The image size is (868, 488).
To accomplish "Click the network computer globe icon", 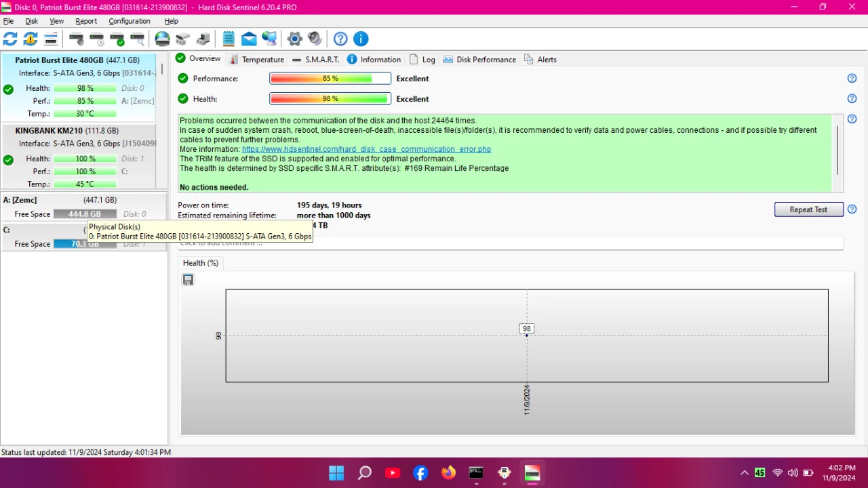I will click(269, 39).
